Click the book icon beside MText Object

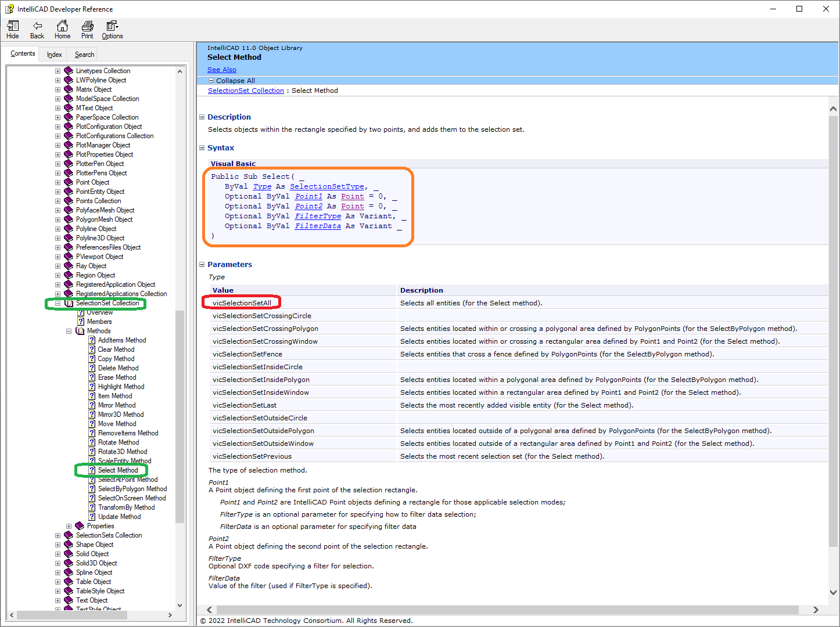click(69, 108)
